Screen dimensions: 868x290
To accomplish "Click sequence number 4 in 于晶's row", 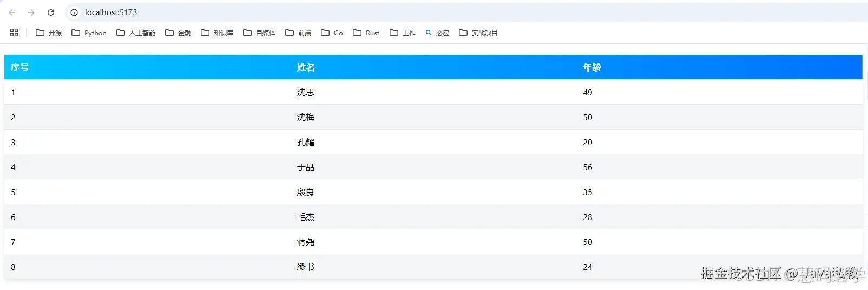I will [13, 167].
